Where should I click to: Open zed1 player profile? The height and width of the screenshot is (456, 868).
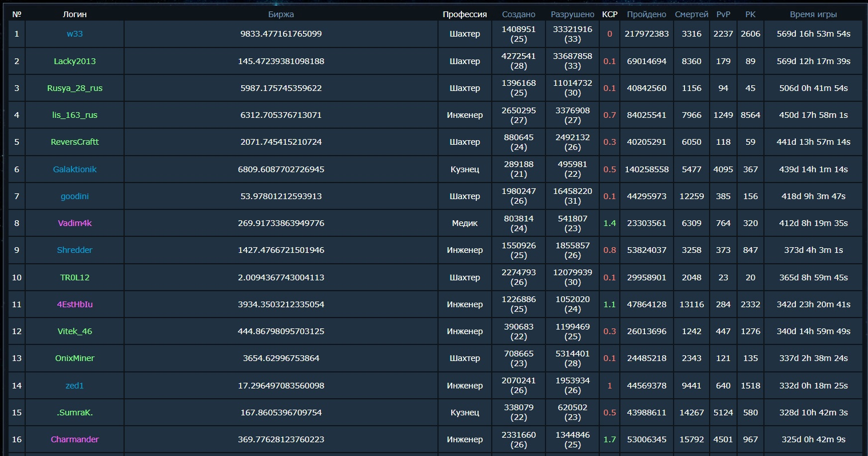75,386
